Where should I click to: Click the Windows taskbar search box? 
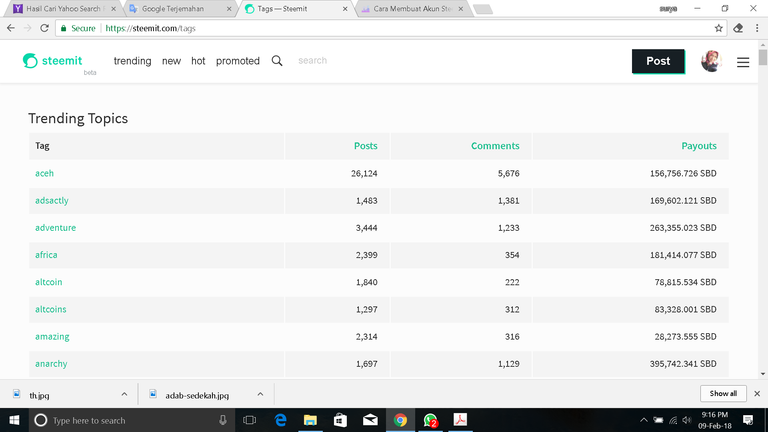click(x=130, y=420)
